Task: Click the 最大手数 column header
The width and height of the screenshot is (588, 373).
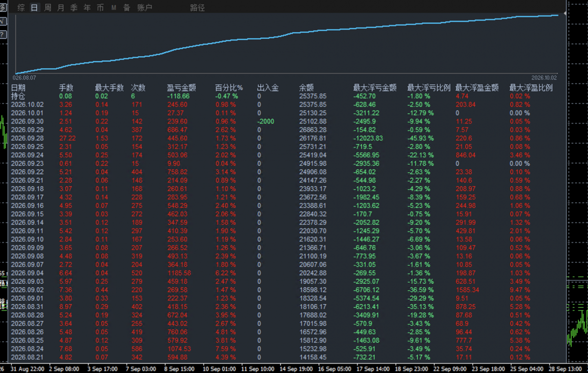Action: click(x=109, y=88)
